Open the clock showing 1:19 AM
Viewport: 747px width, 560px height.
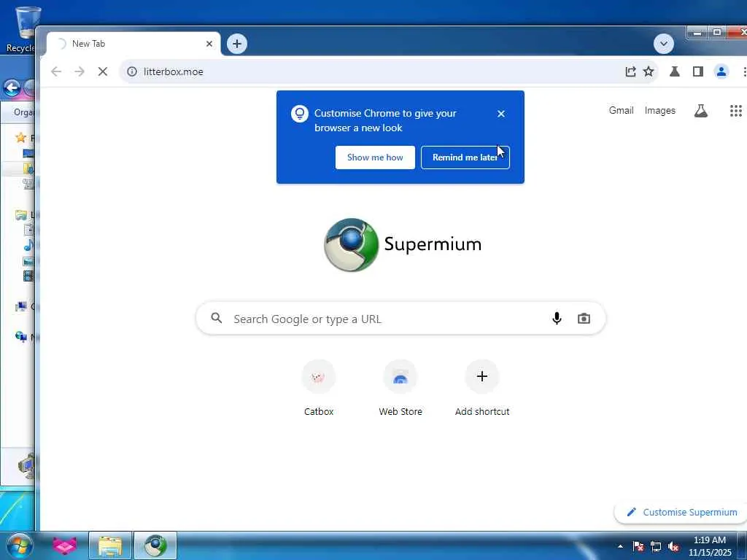709,546
